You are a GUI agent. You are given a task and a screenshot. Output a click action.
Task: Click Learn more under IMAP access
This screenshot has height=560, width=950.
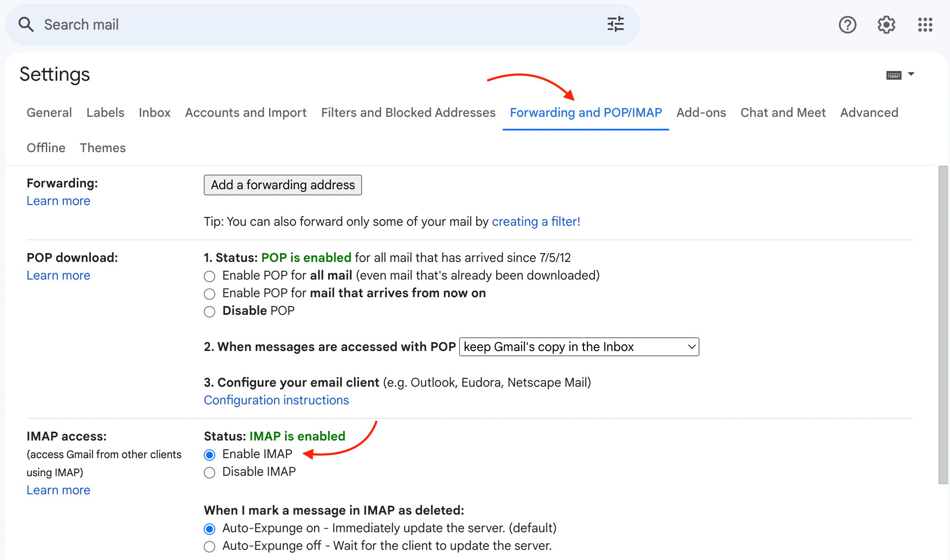tap(57, 490)
